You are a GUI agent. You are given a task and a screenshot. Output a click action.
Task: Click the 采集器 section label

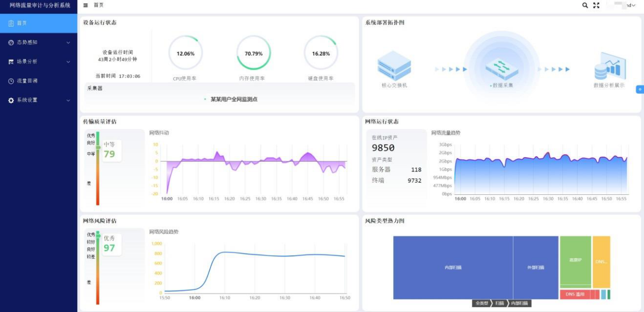(95, 88)
